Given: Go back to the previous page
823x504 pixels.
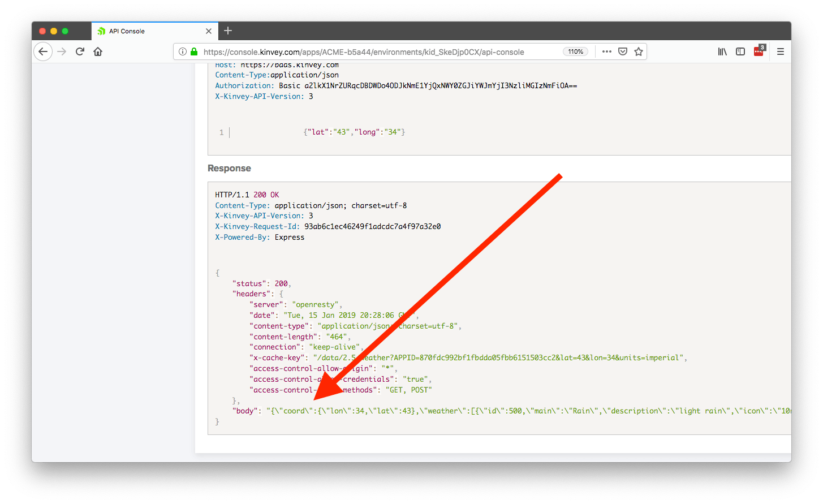Looking at the screenshot, I should click(x=43, y=51).
